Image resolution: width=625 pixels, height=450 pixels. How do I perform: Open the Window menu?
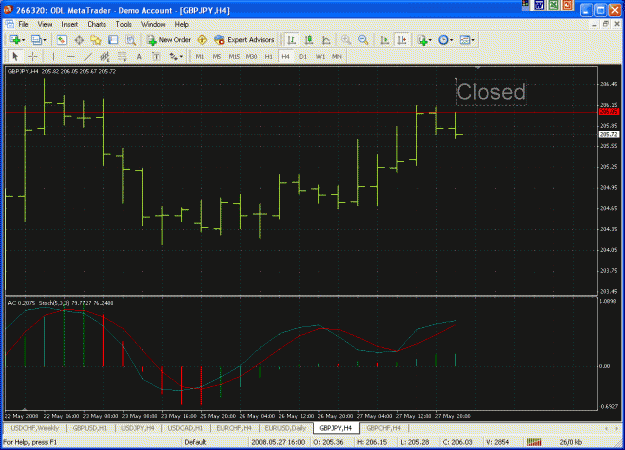(x=153, y=25)
